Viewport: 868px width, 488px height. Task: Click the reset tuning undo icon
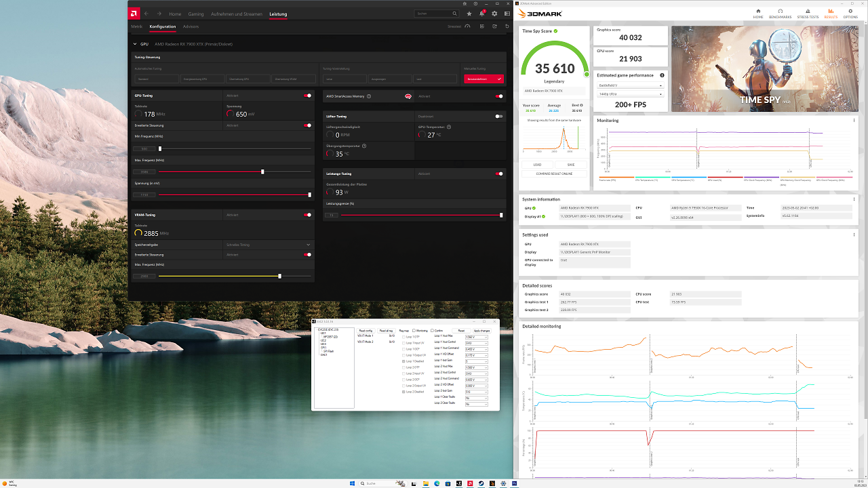coord(507,26)
